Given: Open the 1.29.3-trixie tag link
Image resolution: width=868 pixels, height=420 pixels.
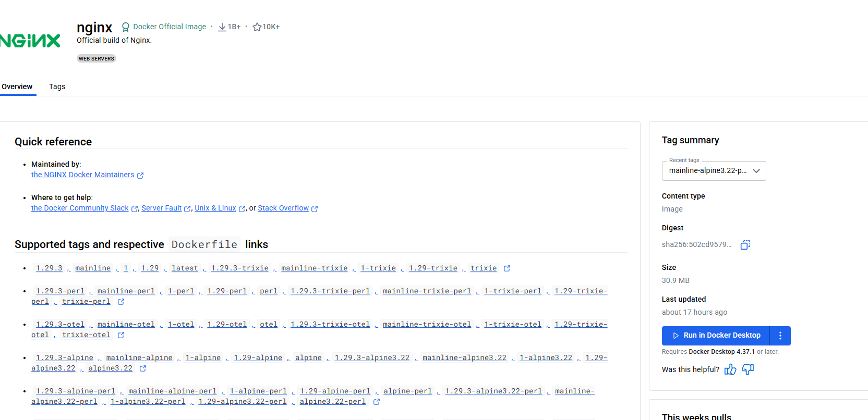Looking at the screenshot, I should (x=240, y=268).
